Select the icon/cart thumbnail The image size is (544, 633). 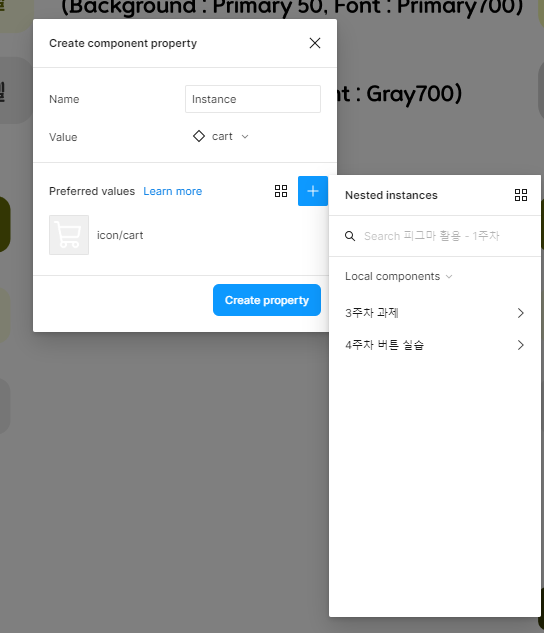[69, 235]
